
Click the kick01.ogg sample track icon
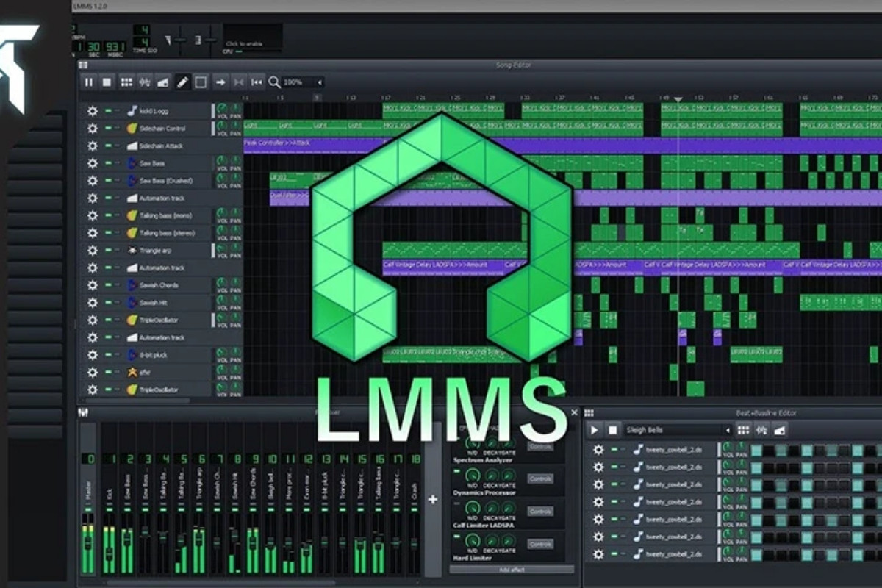[x=132, y=111]
